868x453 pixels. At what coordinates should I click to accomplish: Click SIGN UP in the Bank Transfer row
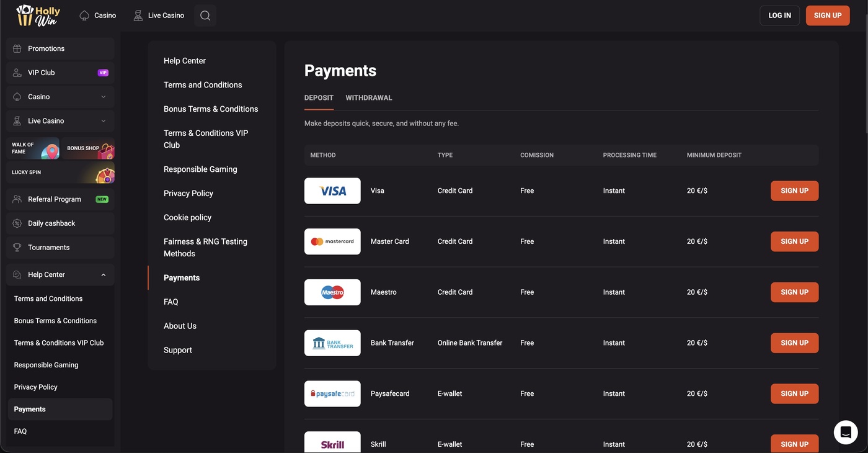(x=794, y=343)
